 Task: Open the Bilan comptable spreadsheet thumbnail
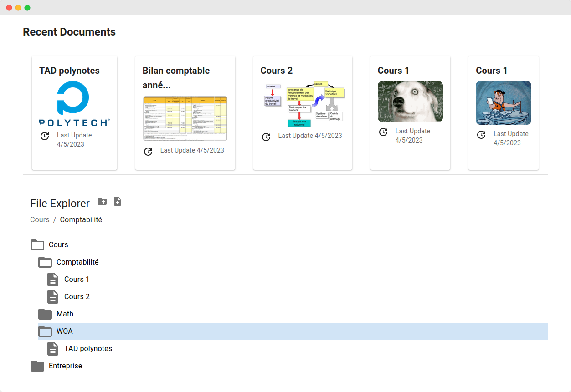point(185,118)
